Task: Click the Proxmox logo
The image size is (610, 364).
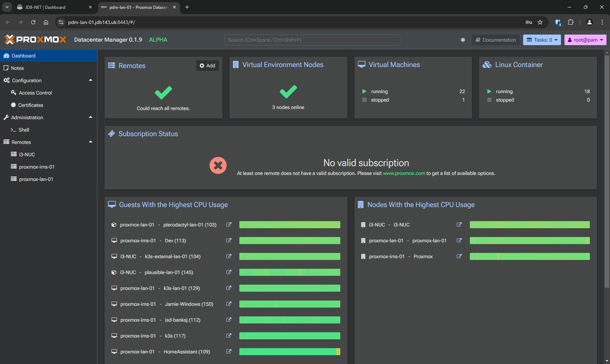Action: 35,40
